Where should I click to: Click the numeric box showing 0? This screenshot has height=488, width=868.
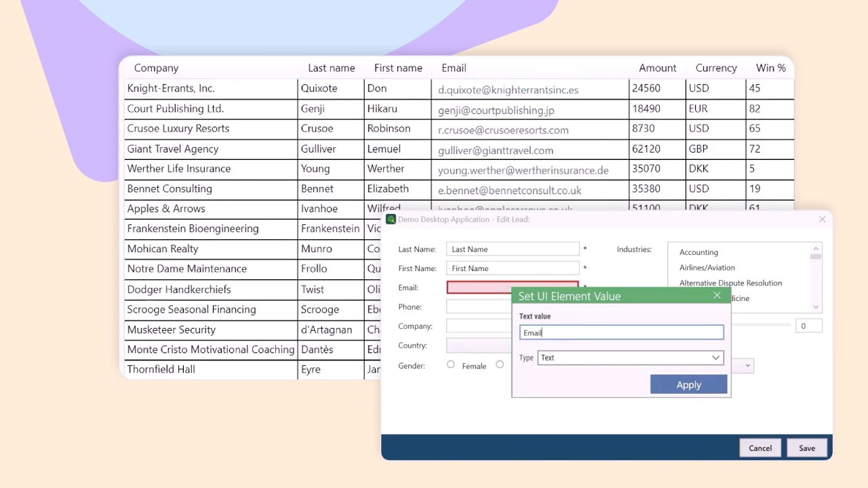pos(808,326)
